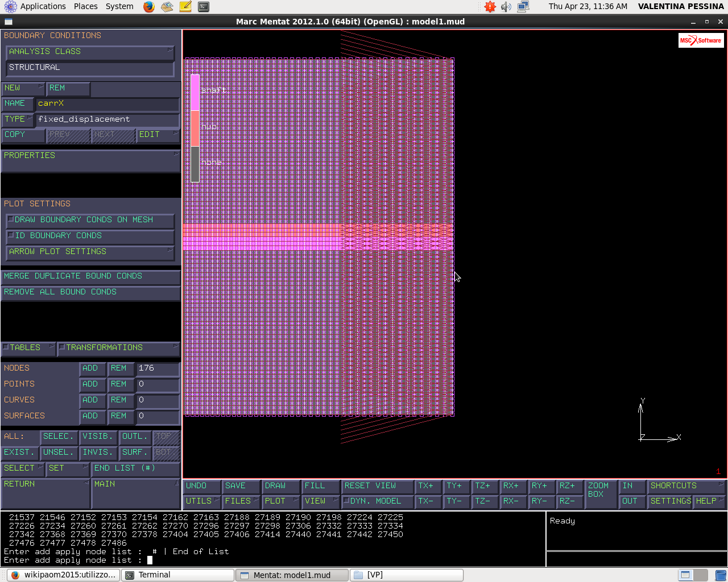Toggle ID BOUNDARY CONDS option
Viewport: 728px width, 582px height.
pyautogui.click(x=90, y=236)
